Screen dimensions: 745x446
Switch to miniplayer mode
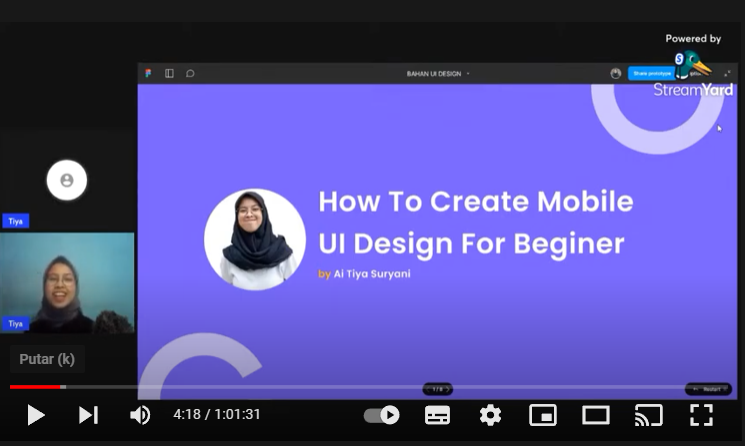coord(543,415)
